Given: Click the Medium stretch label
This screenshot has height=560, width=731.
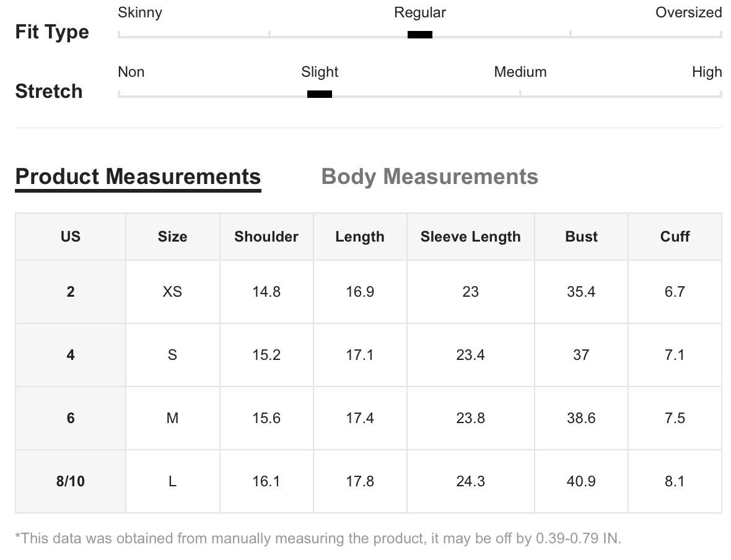Looking at the screenshot, I should (520, 72).
